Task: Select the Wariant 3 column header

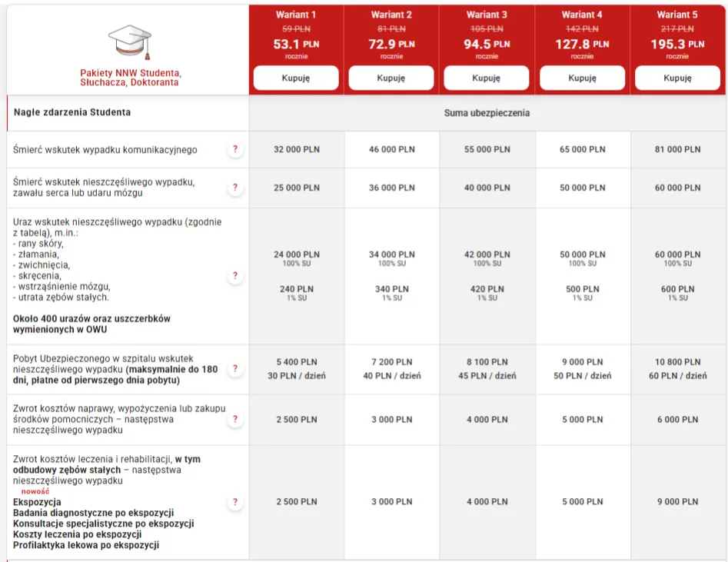Action: click(487, 15)
